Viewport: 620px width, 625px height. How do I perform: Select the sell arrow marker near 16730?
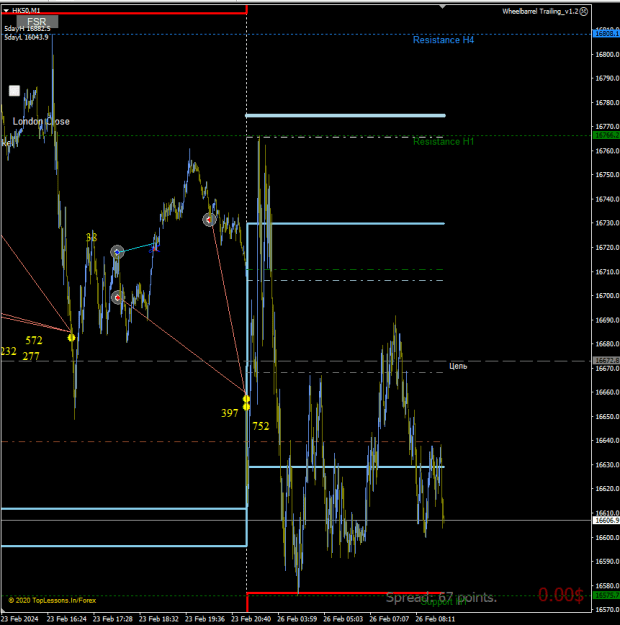[x=209, y=220]
